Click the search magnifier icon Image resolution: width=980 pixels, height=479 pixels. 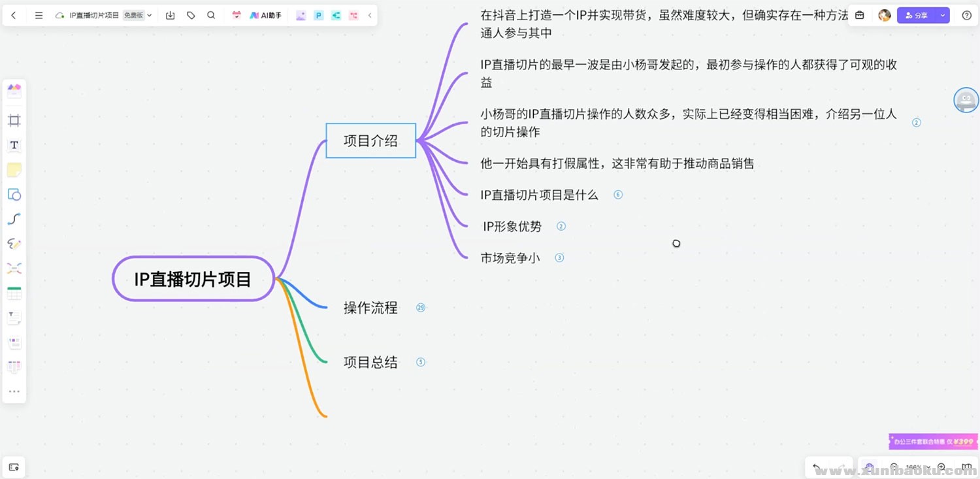[211, 15]
